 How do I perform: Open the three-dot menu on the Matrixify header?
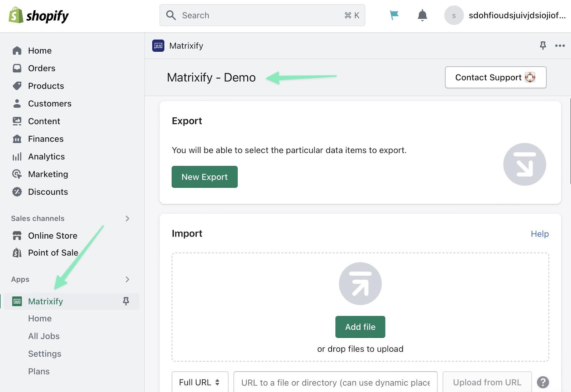coord(560,46)
